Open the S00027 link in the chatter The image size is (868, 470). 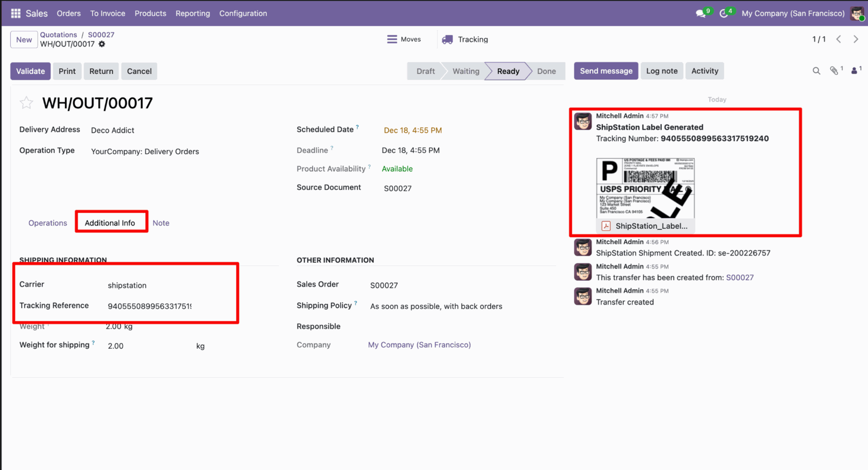point(740,277)
